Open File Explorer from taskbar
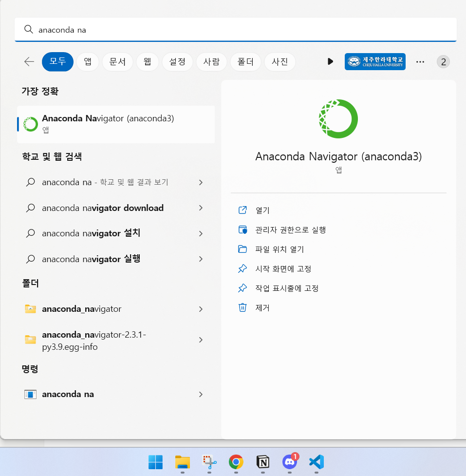Screen dimensions: 466x476 click(183, 461)
